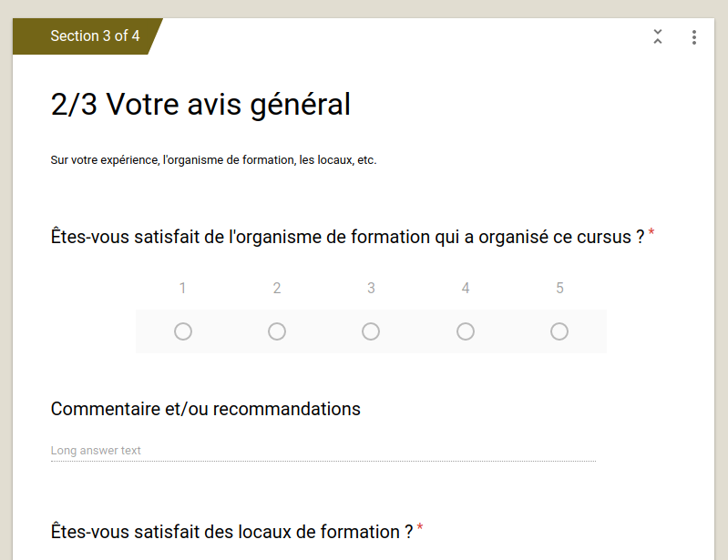Choose rating 4 on the satisfaction scale
Image resolution: width=728 pixels, height=560 pixels.
click(x=466, y=331)
